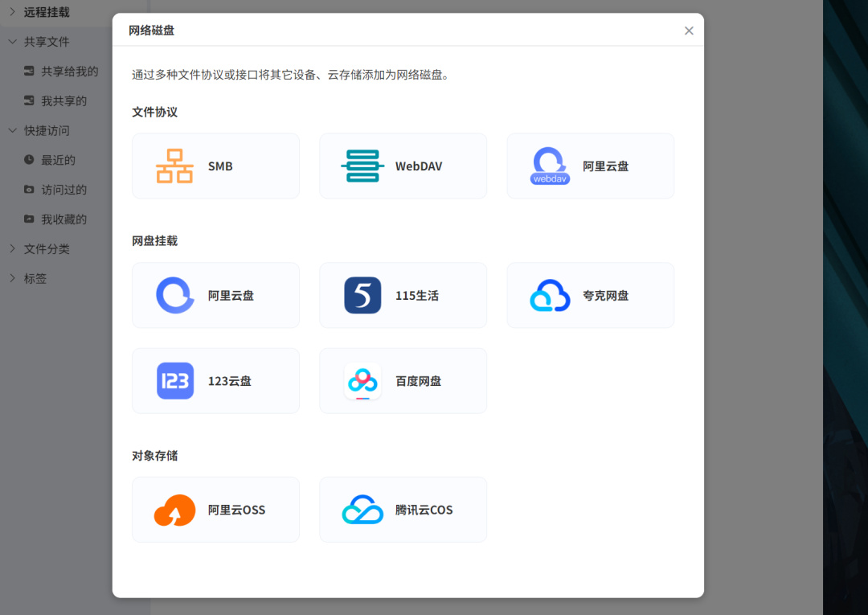The image size is (868, 615).
Task: Select the SMB label text
Action: coord(220,166)
